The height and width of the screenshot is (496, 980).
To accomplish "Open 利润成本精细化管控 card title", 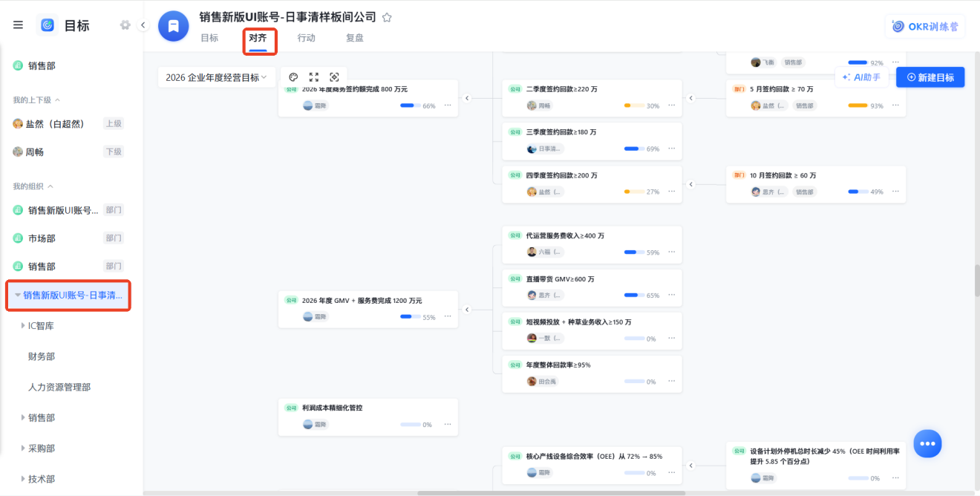I will [x=332, y=408].
